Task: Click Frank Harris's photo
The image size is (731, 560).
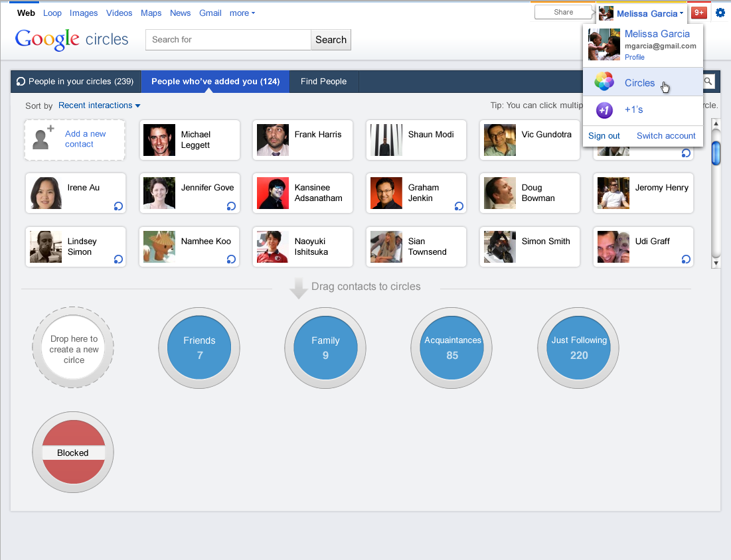Action: point(273,140)
